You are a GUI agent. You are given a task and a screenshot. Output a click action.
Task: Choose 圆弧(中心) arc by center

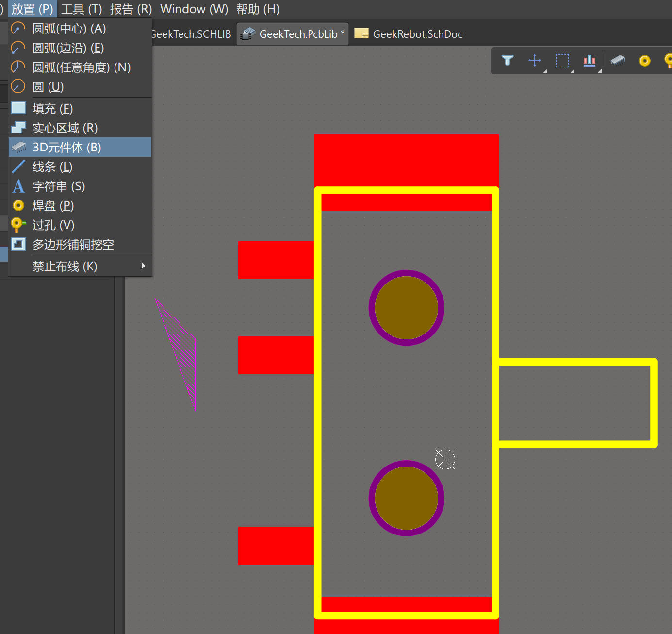(x=69, y=29)
